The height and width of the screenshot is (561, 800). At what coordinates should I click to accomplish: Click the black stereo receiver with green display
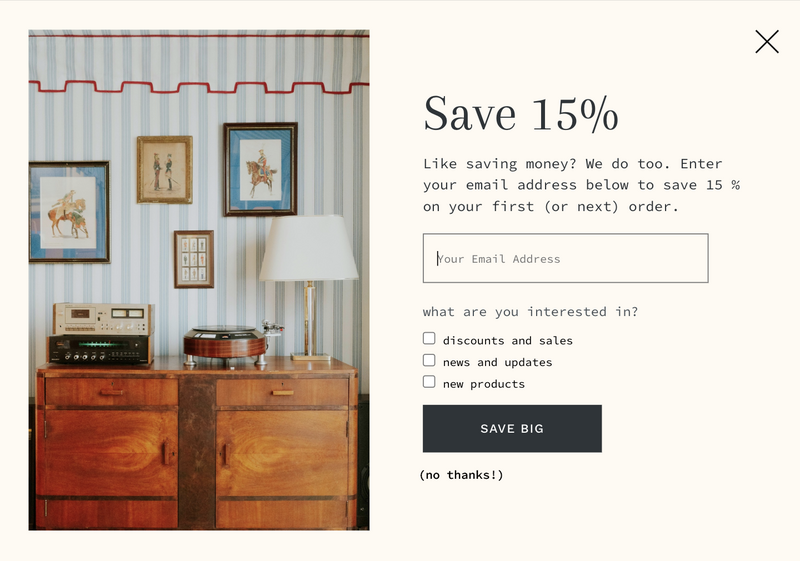[100, 349]
